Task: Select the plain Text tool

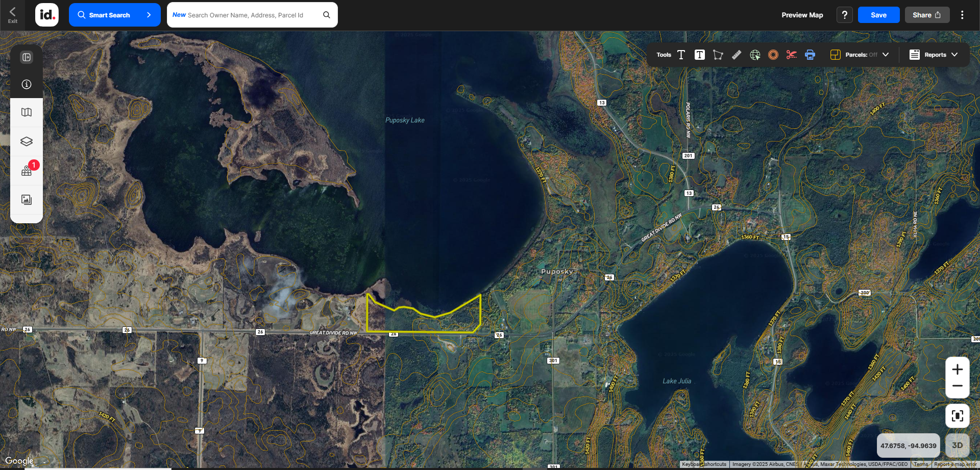Action: point(681,55)
